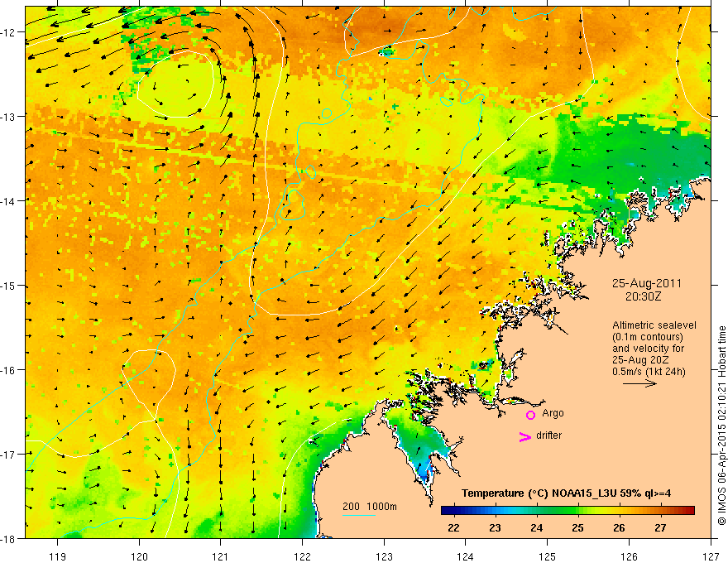The height and width of the screenshot is (563, 728).
Task: Click the '126' longitude axis label
Action: [x=629, y=556]
